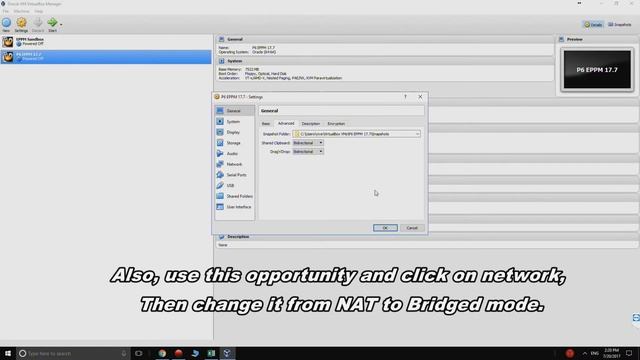Switch to Encryption tab in General settings

(x=336, y=124)
